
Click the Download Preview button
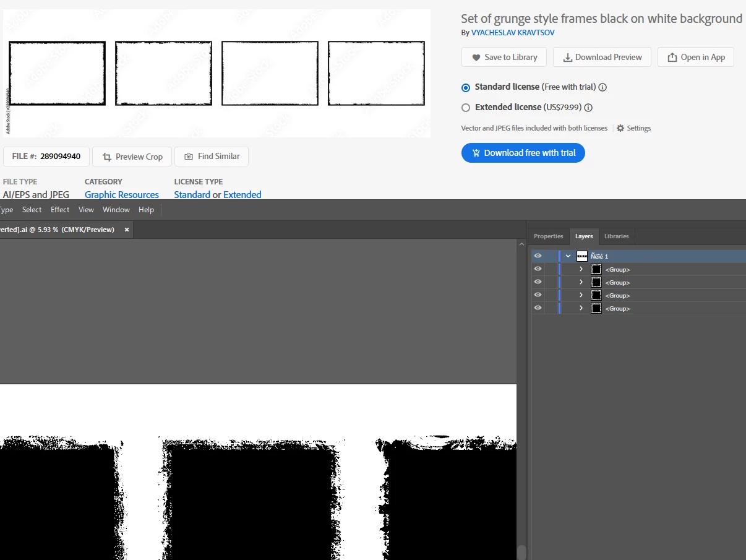coord(602,57)
